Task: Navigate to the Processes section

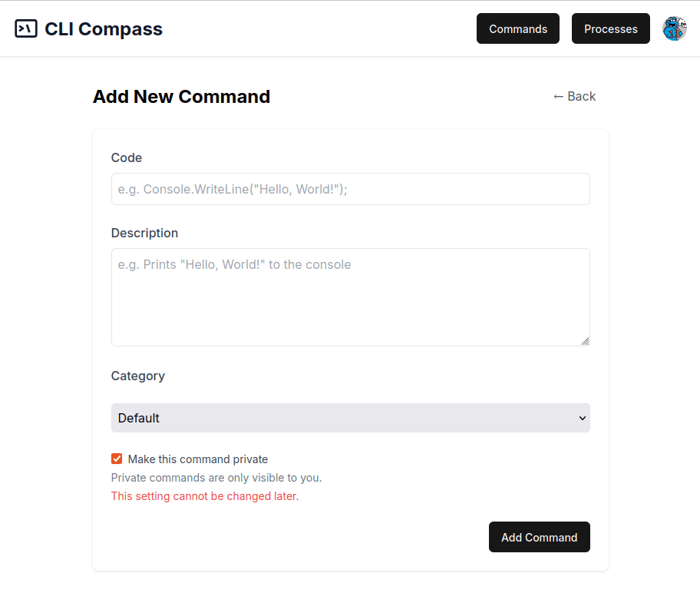Action: (x=610, y=28)
